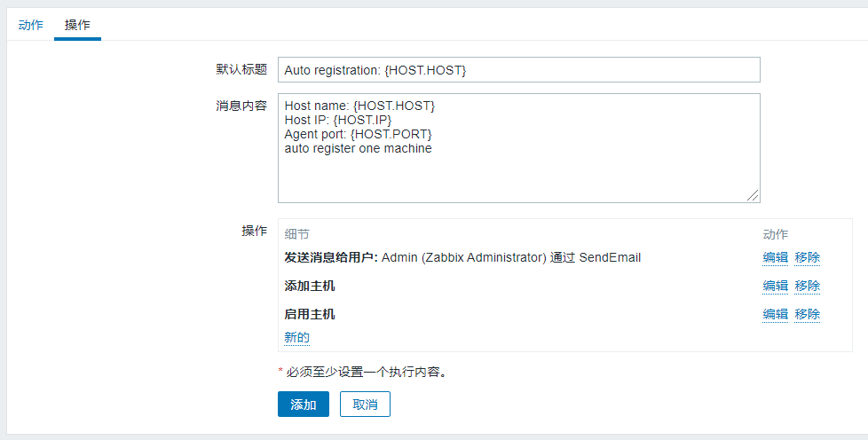Screen dimensions: 868x440
Task: Edit the 启用主机 operation
Action: pyautogui.click(x=775, y=314)
